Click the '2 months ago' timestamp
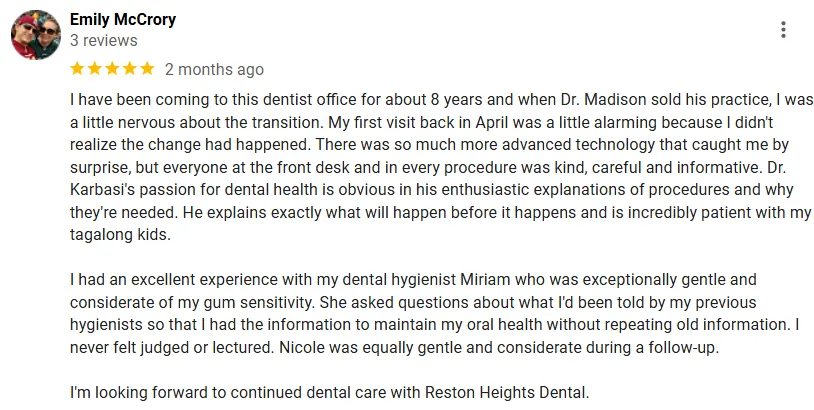The width and height of the screenshot is (814, 410). point(214,70)
